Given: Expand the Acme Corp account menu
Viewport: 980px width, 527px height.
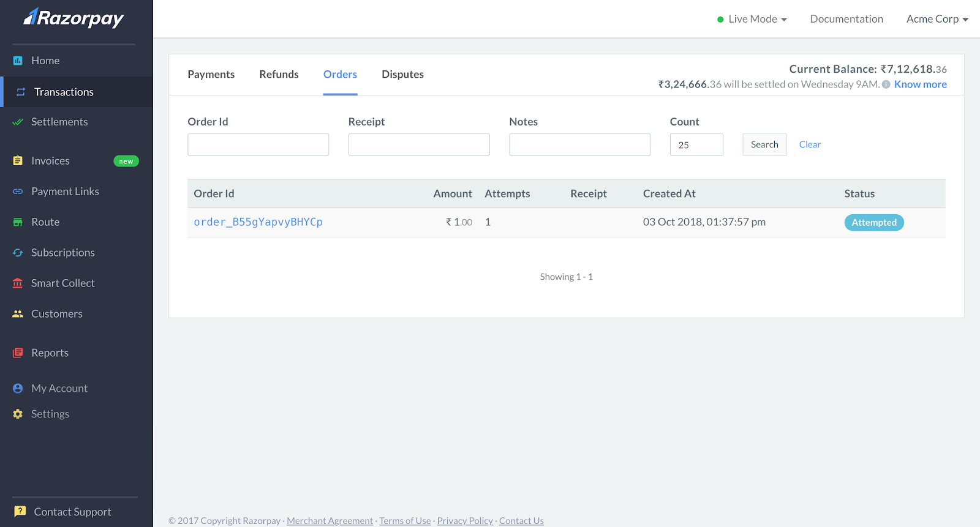Looking at the screenshot, I should (937, 19).
